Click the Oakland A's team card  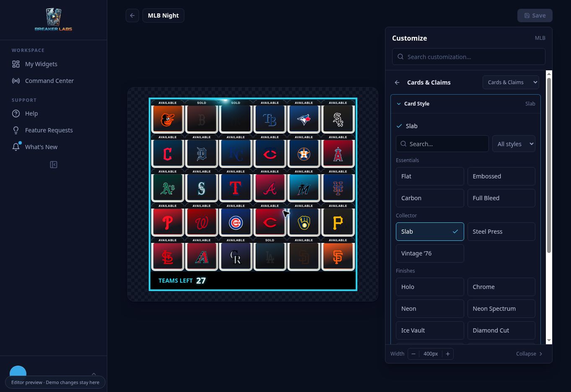tap(168, 185)
